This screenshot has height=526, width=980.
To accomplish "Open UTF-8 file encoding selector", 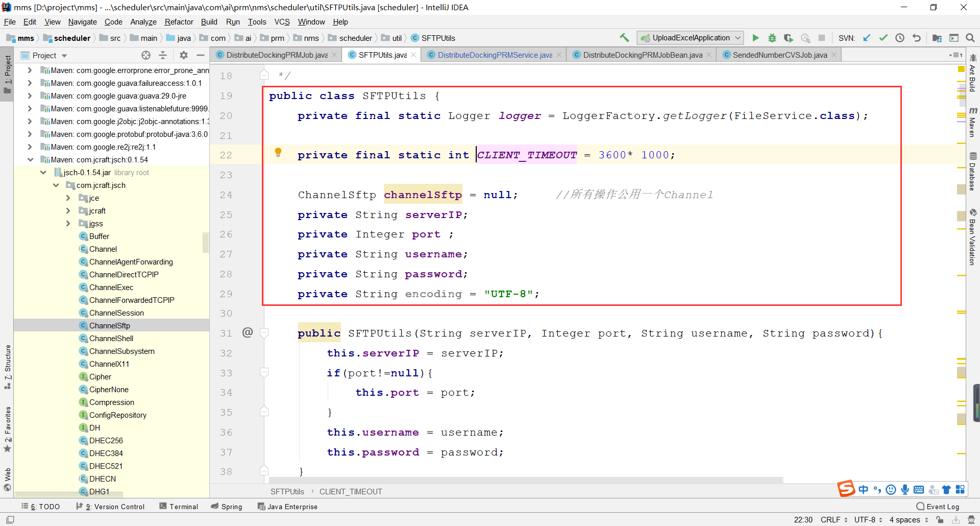I will pos(868,519).
